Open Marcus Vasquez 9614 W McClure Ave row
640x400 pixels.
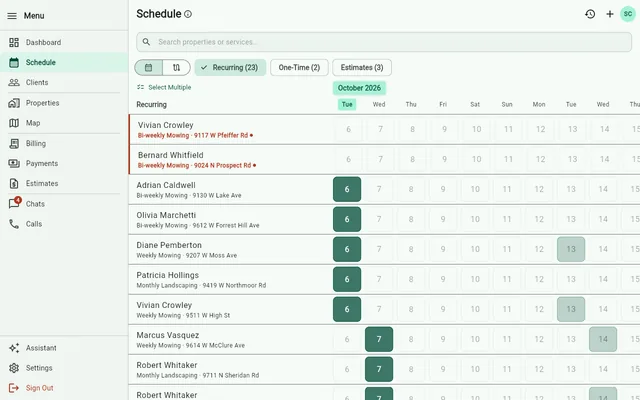click(x=231, y=340)
